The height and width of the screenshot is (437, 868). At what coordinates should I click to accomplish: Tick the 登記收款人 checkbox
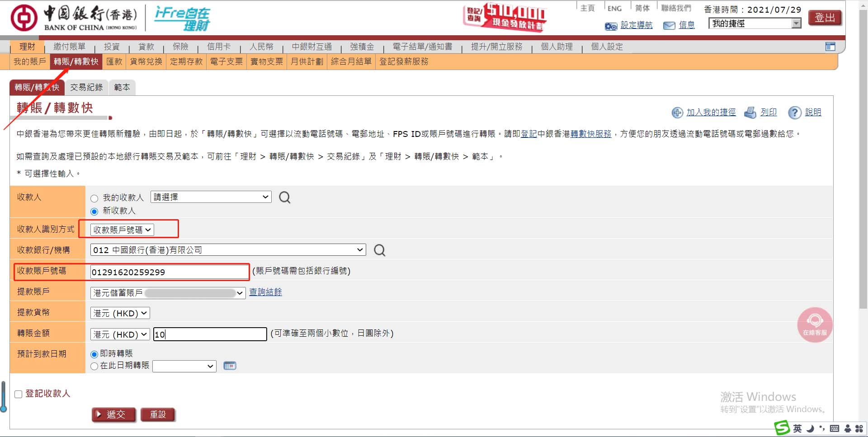click(19, 394)
